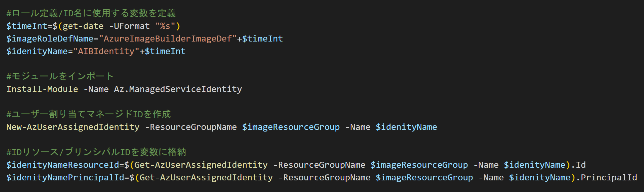Click the "AzureImageBuilderImageDef" string
Image resolution: width=644 pixels, height=192 pixels.
click(x=168, y=39)
